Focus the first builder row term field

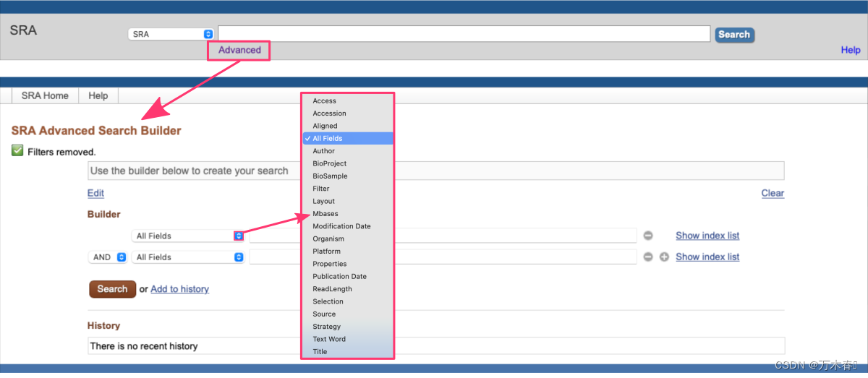443,236
